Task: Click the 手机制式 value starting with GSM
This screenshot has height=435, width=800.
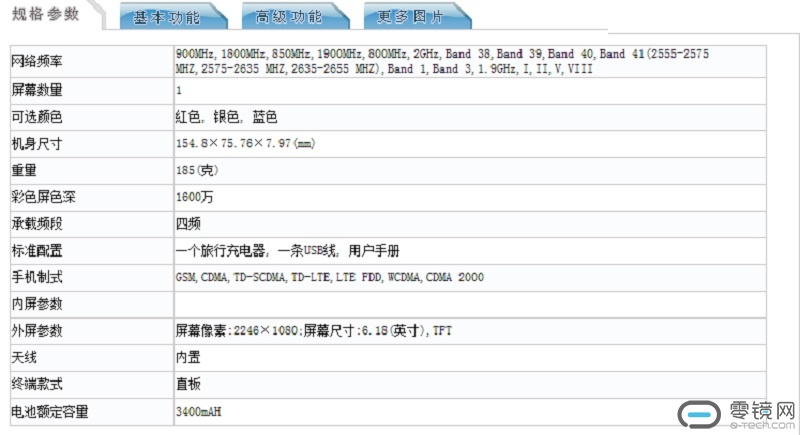Action: tap(329, 277)
